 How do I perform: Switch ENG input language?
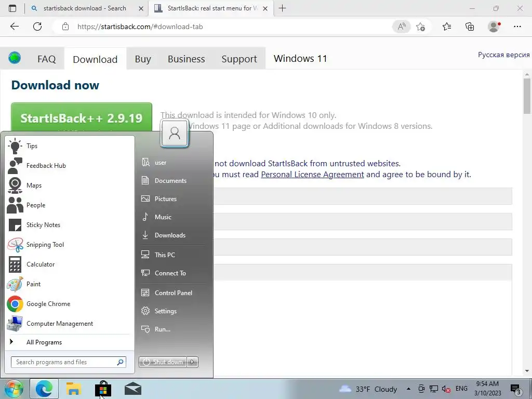point(461,389)
